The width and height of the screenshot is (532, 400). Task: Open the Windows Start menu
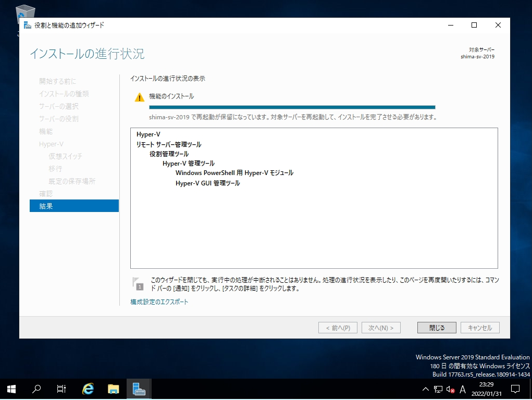pos(11,389)
